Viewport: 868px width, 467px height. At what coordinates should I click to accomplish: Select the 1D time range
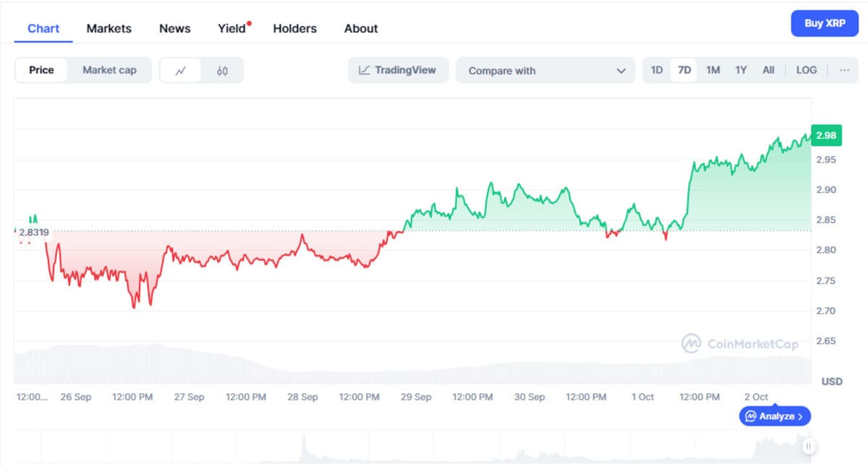point(657,70)
